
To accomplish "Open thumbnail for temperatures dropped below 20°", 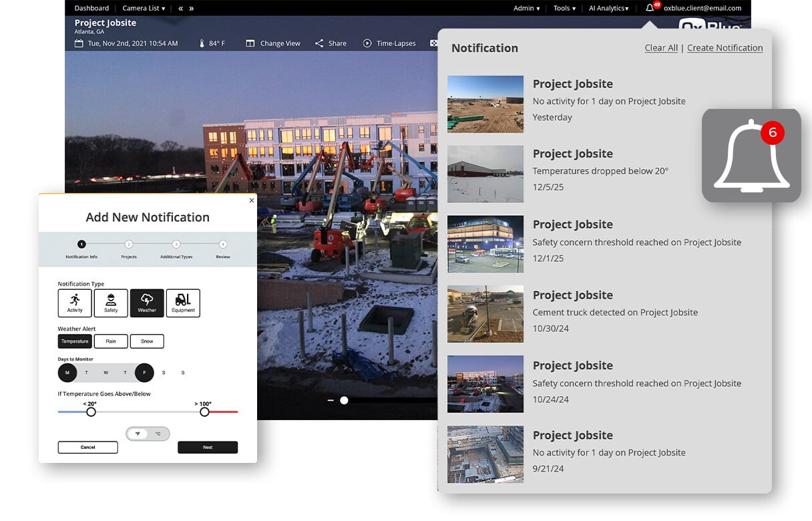I will click(485, 174).
